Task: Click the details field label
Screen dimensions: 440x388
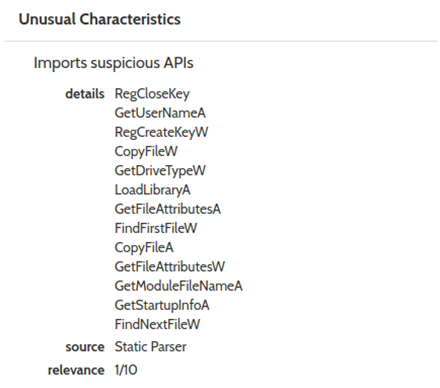Action: [x=85, y=94]
